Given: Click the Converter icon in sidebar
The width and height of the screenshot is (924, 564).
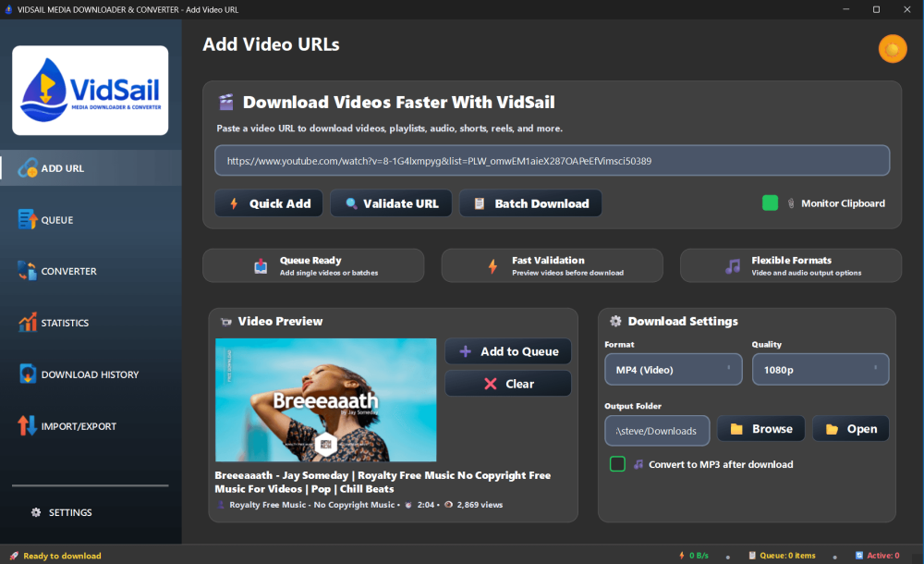Looking at the screenshot, I should [x=27, y=271].
